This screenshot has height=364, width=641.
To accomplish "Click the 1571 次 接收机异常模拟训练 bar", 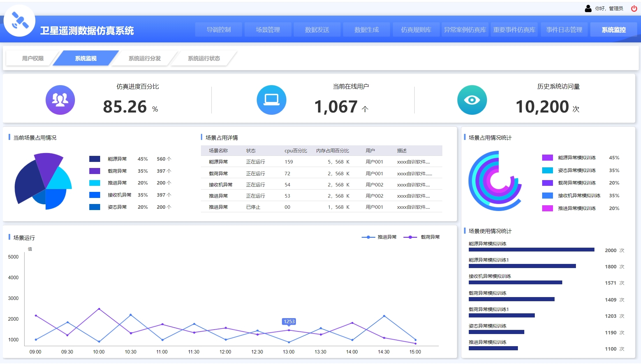I will [x=515, y=282].
